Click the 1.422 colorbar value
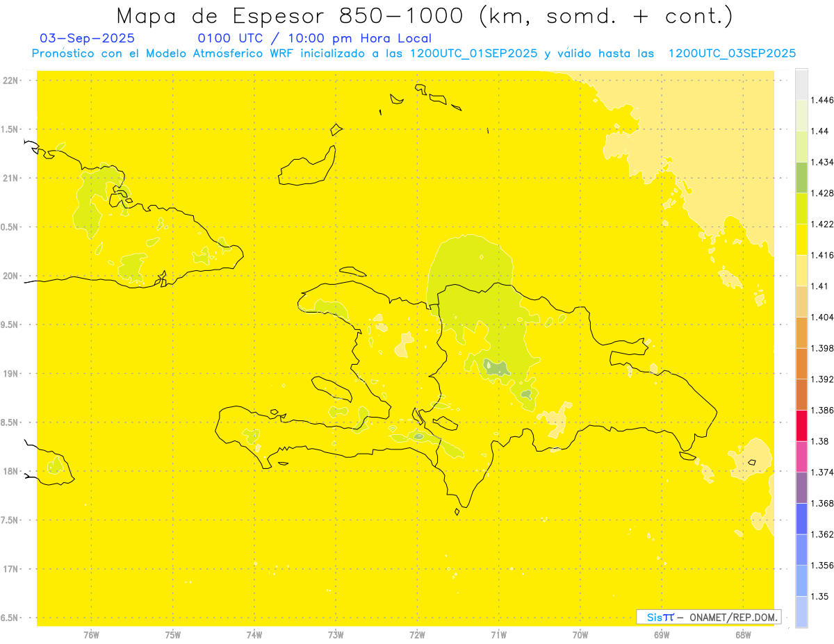The width and height of the screenshot is (834, 644). pos(822,224)
